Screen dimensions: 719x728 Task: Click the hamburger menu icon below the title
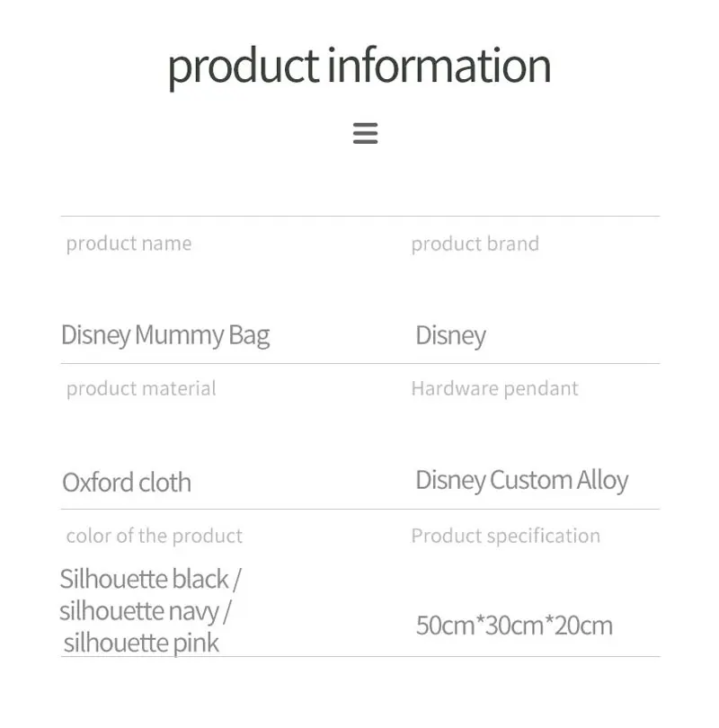click(x=365, y=133)
